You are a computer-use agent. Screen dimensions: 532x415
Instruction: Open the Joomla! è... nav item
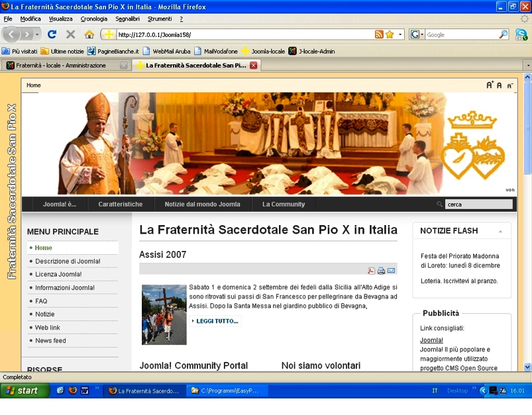coord(60,204)
